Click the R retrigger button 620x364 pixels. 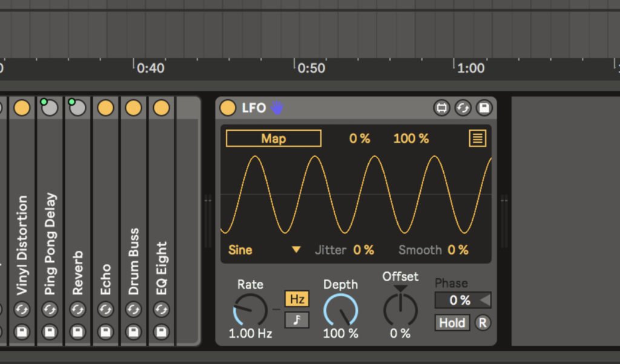(483, 323)
